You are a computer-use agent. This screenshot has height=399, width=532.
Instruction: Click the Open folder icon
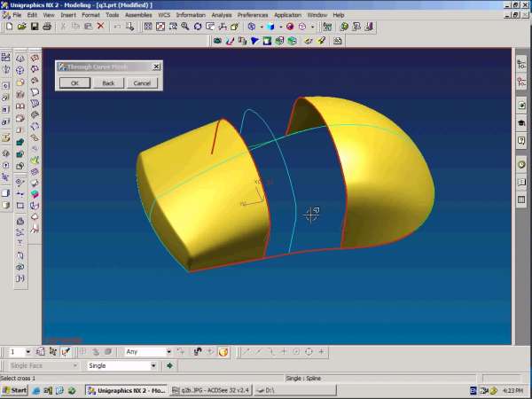point(21,27)
